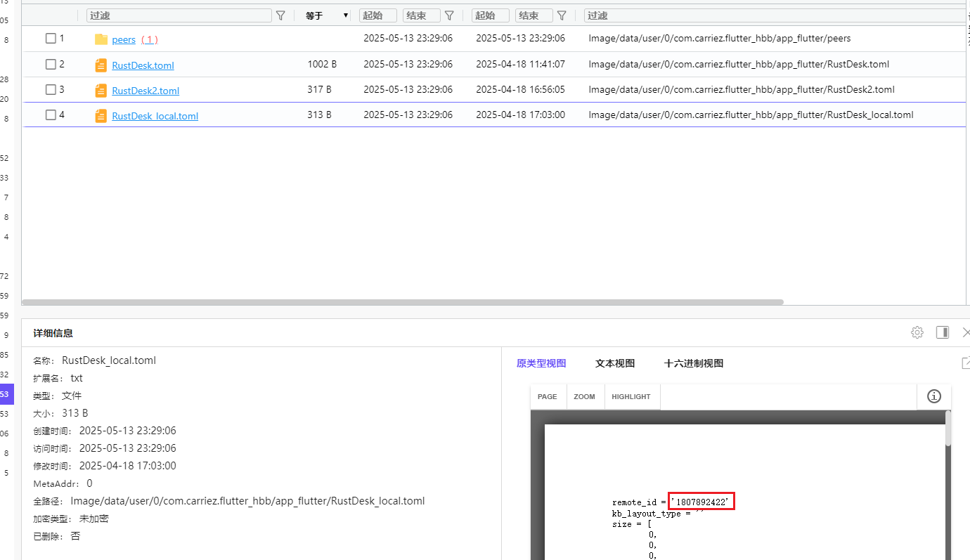970x560 pixels.
Task: Click the PAGE button in the preview toolbar
Action: point(548,396)
